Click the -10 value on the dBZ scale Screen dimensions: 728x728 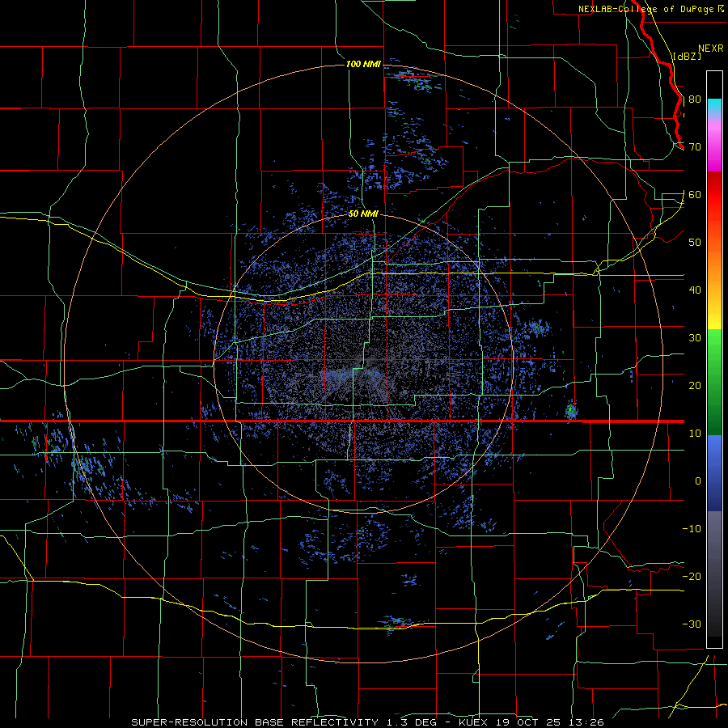(x=692, y=529)
